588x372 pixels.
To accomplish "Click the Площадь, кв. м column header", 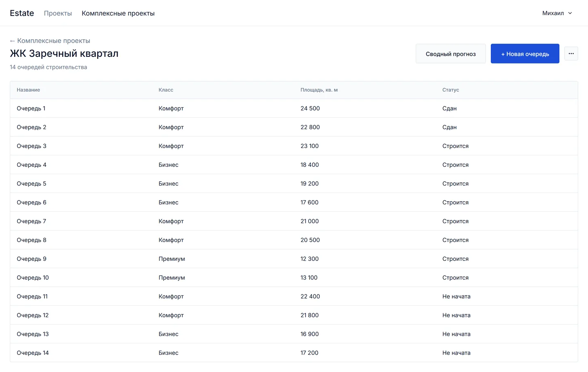I will 319,90.
